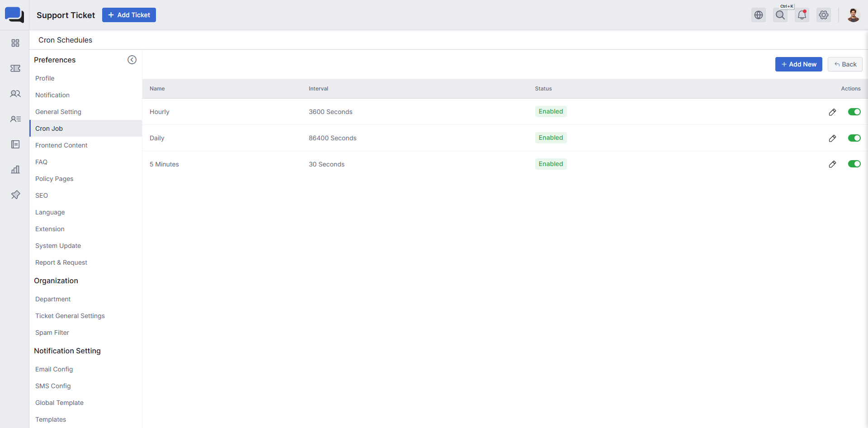
Task: Open the agents list icon in sidebar
Action: [15, 119]
